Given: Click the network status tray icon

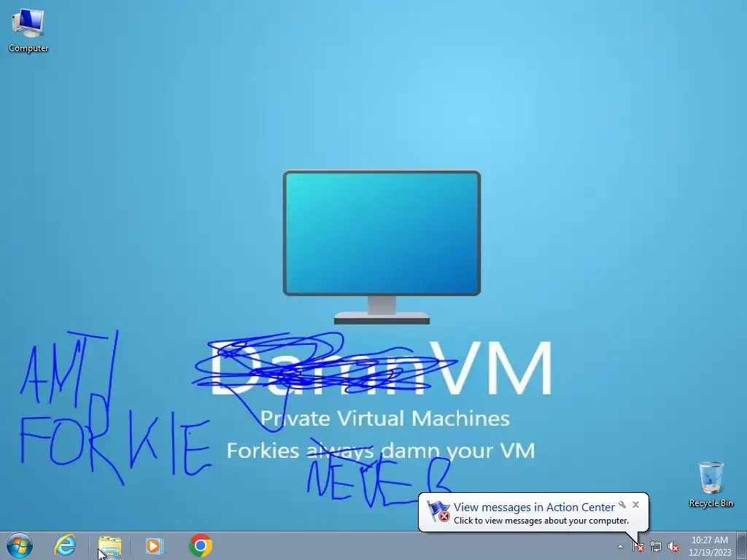Looking at the screenshot, I should (656, 547).
